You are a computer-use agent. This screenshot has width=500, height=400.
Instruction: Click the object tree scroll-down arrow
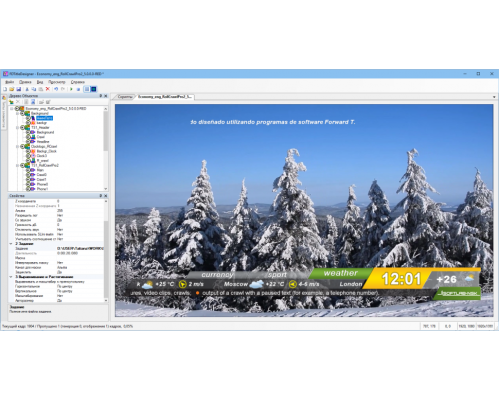tap(106, 189)
